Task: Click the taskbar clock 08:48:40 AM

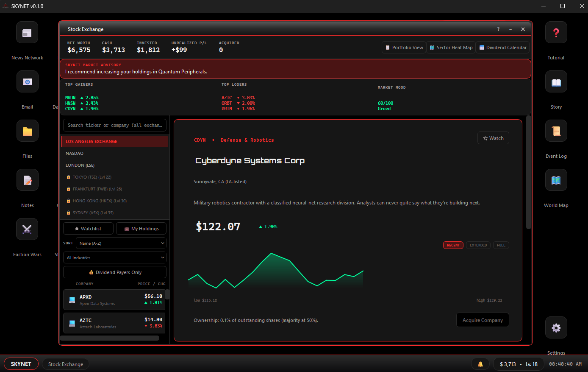Action: (565, 364)
